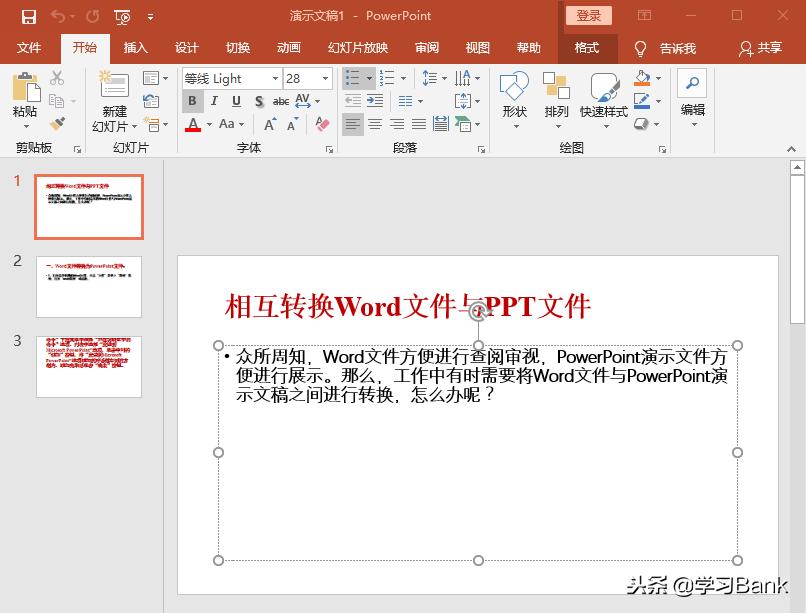Viewport: 806px width, 613px height.
Task: Click the Find magnifier in the Editing group
Action: [692, 82]
